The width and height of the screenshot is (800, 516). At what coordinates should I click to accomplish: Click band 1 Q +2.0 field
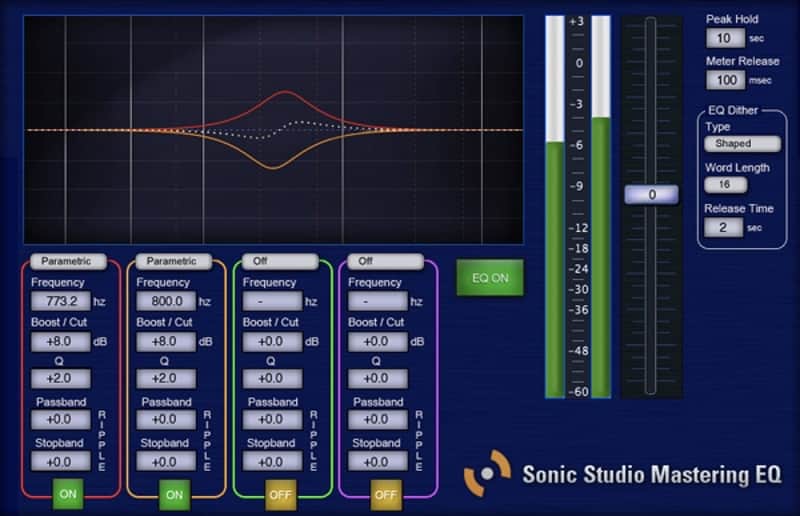[x=61, y=379]
